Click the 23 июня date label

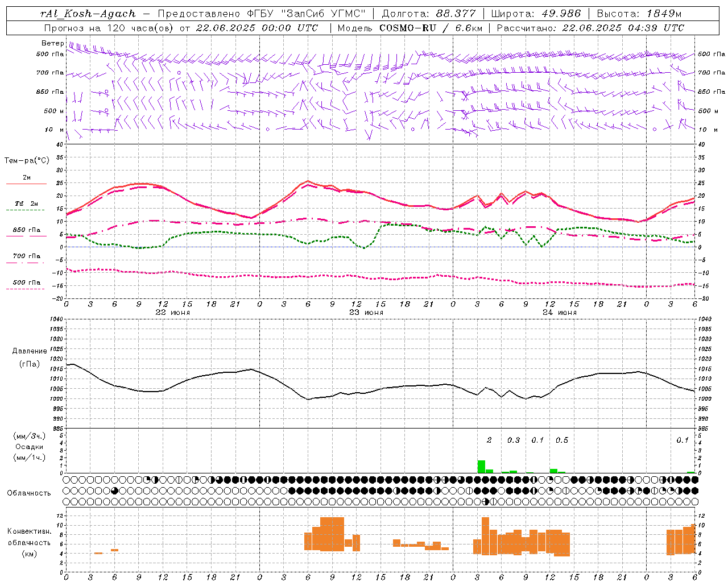click(x=366, y=313)
